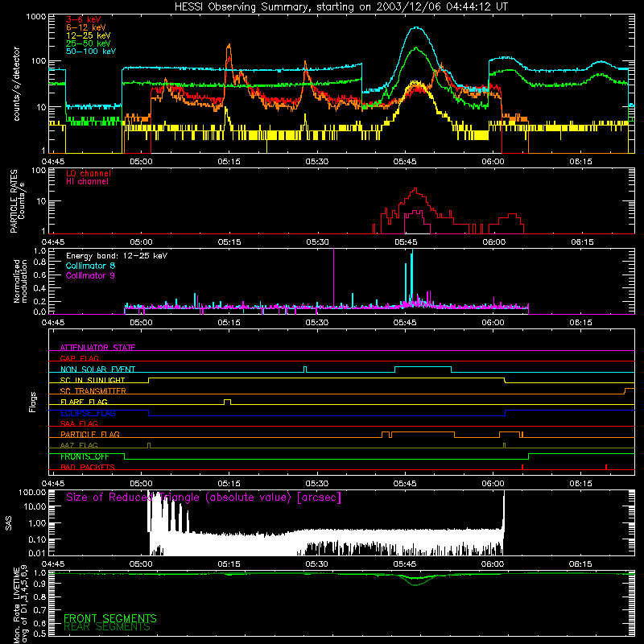Viewport: 644px width, 644px height.
Task: Click the NON_SOLAR_EVENT flag label
Action: click(97, 369)
